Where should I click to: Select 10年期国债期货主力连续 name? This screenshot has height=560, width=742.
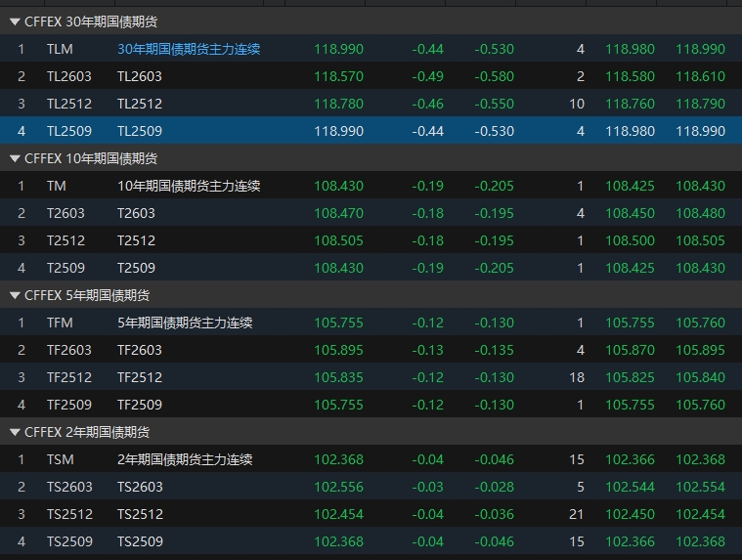point(189,186)
